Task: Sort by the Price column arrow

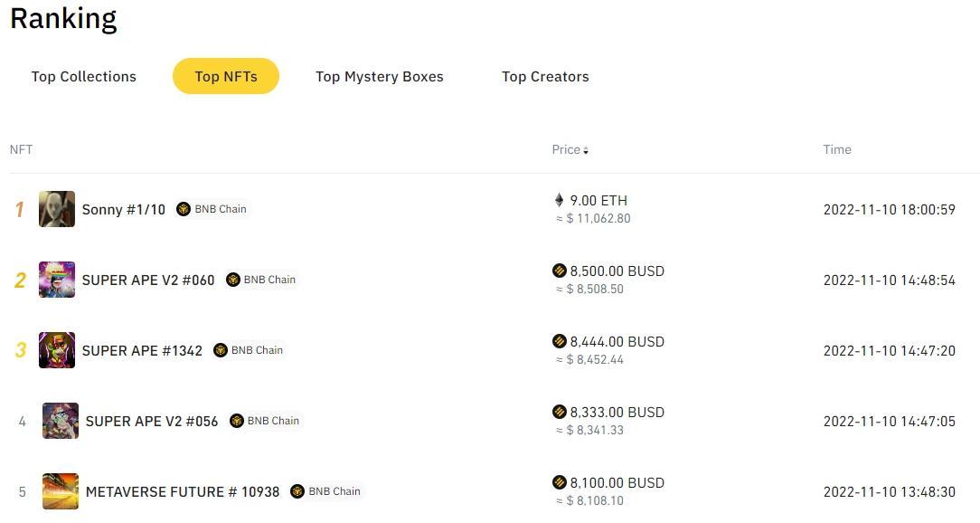Action: [586, 150]
